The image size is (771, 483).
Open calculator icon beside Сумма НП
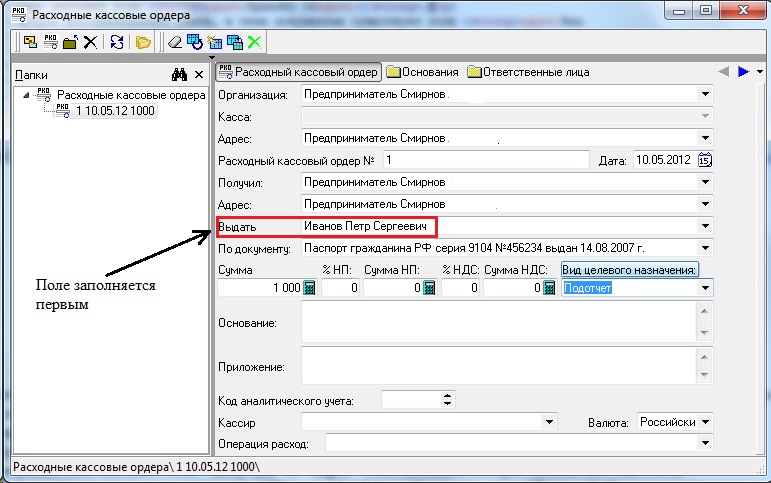click(x=429, y=288)
